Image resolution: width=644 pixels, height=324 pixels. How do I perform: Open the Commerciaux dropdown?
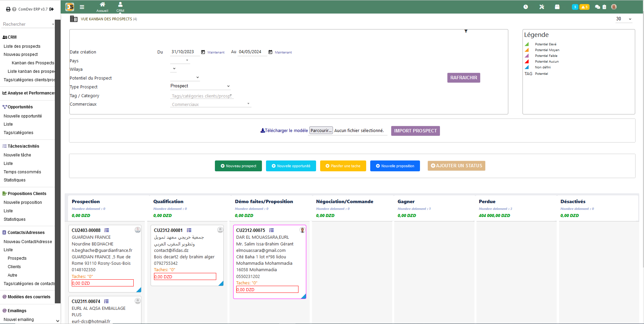click(211, 104)
